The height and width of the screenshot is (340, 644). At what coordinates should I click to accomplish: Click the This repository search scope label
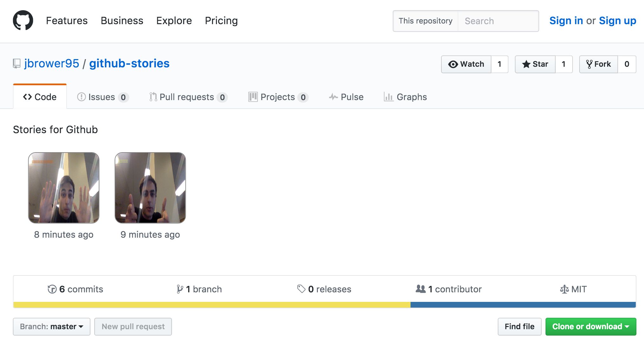(x=426, y=21)
